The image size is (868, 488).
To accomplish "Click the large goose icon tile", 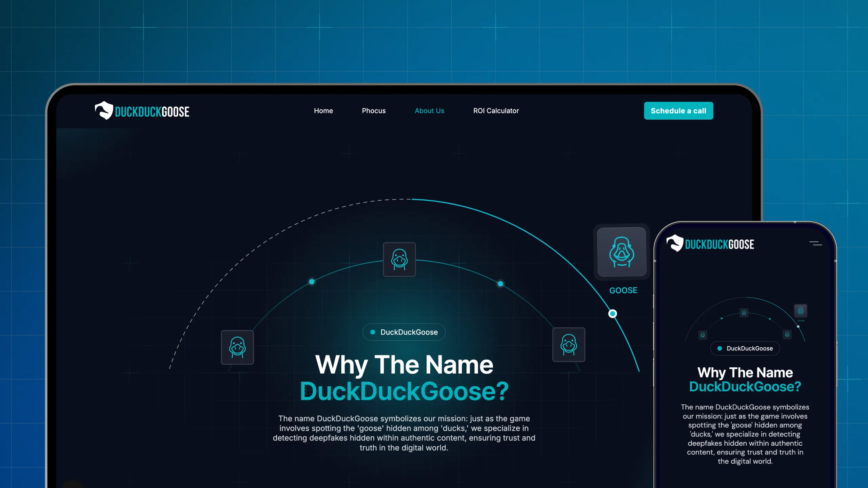I will (622, 252).
